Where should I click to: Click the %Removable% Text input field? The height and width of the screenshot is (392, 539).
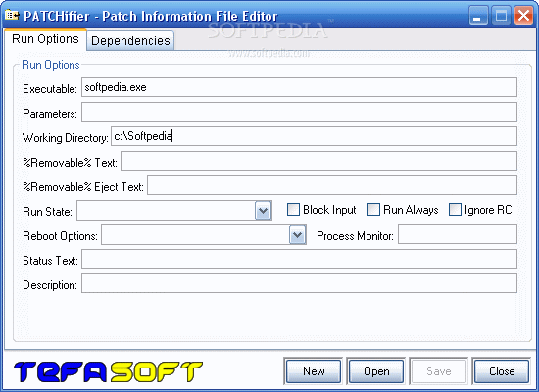[x=318, y=161]
